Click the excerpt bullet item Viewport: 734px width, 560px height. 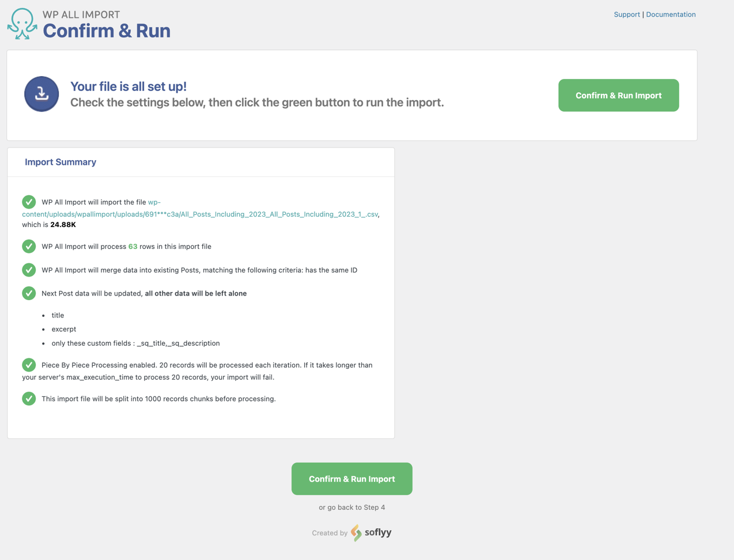pos(64,330)
